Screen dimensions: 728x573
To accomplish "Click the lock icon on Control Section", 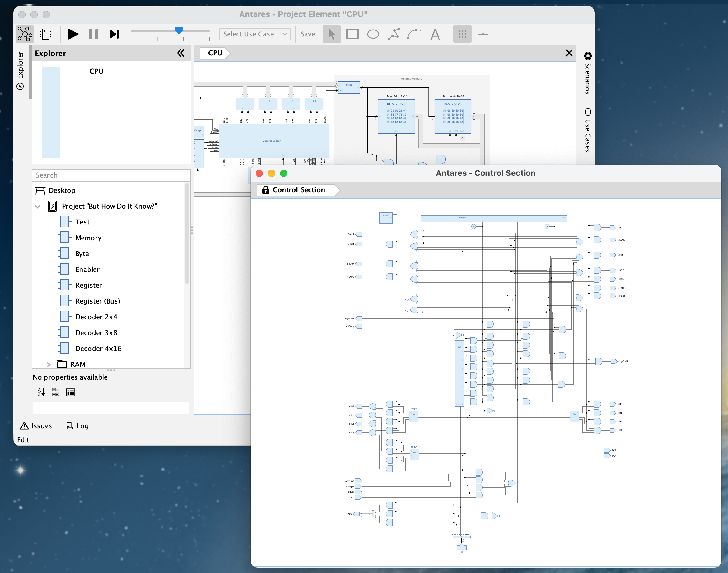I will 265,190.
